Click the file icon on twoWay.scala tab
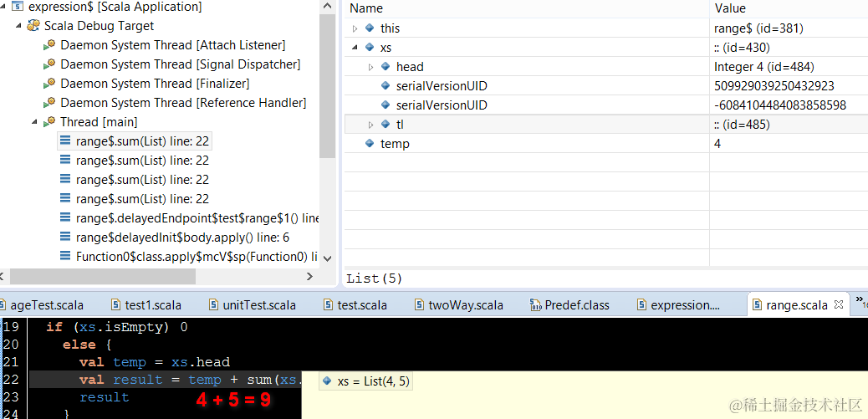Screen dimensions: 868x419 coord(419,304)
